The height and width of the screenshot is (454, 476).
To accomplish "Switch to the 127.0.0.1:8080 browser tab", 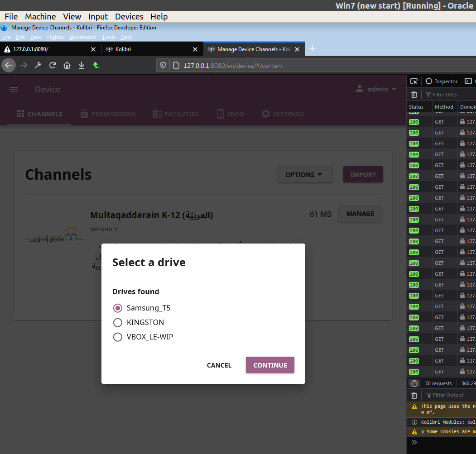I will pyautogui.click(x=46, y=49).
